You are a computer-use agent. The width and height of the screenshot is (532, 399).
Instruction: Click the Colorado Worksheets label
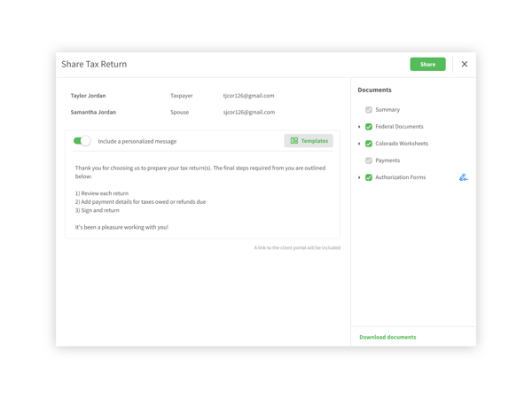[402, 144]
